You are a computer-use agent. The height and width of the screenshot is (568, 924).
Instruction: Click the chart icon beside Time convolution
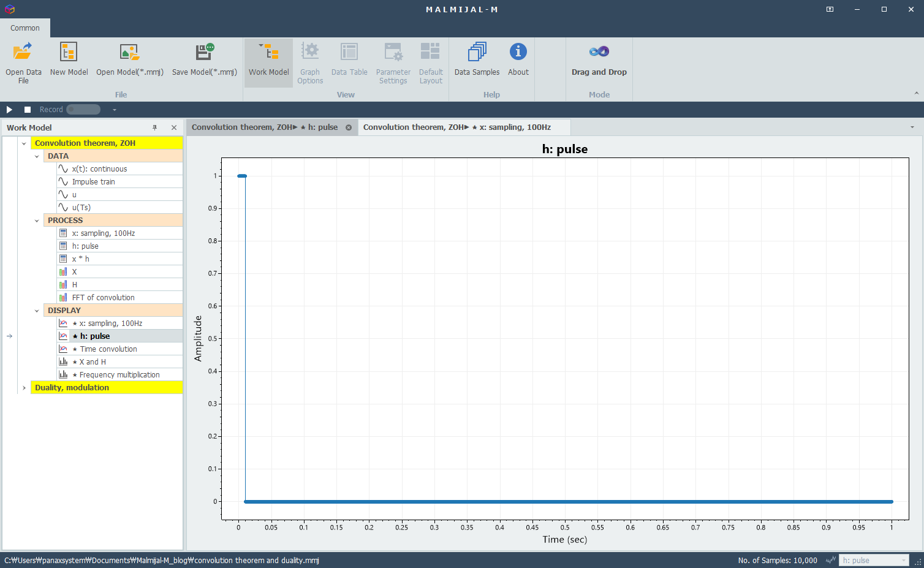63,349
